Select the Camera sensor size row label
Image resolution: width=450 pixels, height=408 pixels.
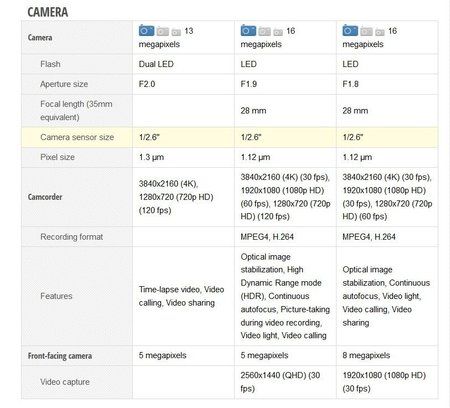click(x=77, y=137)
